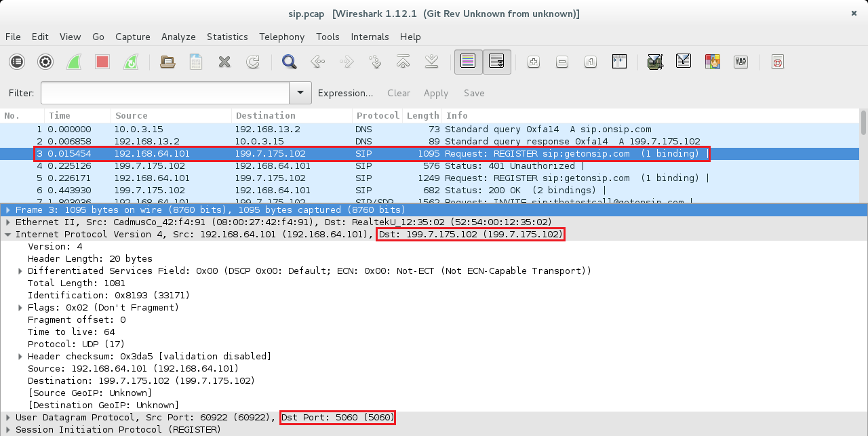Viewport: 868px width, 436px height.
Task: Expand the Differentiated Services Field node
Action: click(x=20, y=271)
